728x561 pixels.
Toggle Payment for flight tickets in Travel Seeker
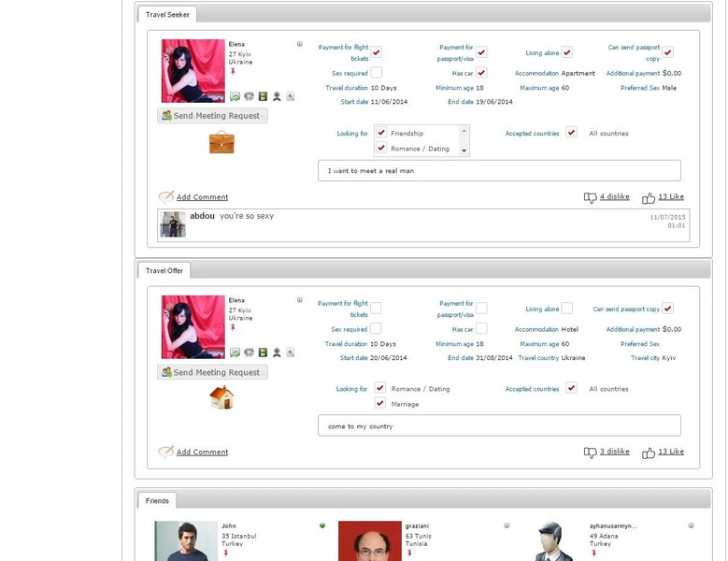(x=377, y=52)
